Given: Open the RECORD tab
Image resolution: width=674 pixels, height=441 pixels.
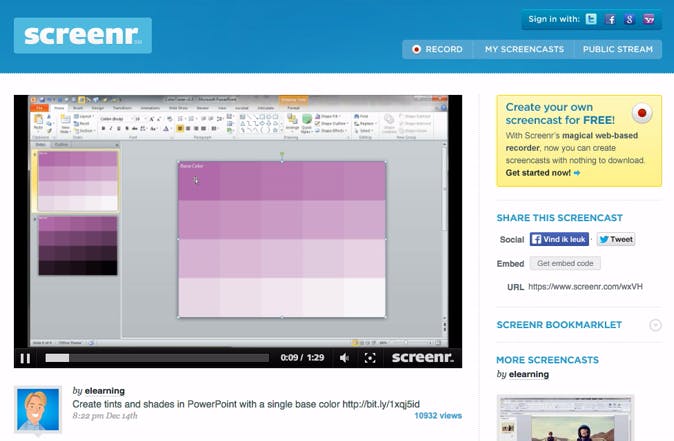Looking at the screenshot, I should [x=438, y=49].
